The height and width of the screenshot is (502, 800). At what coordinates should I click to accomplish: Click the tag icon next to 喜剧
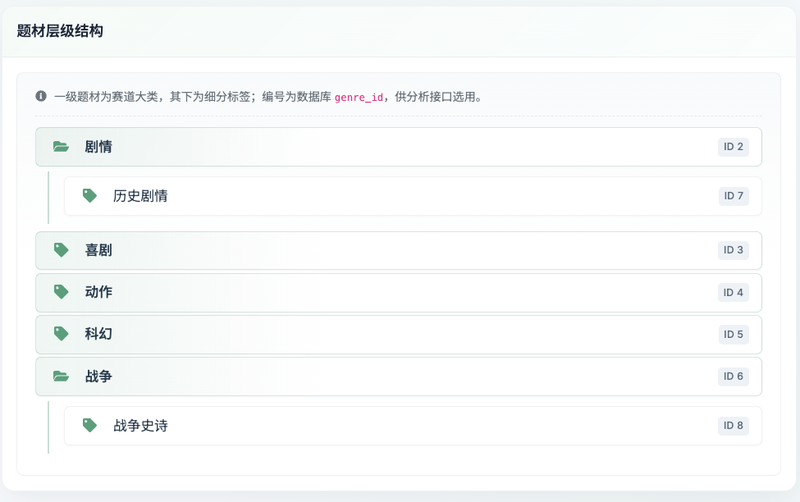pos(61,249)
